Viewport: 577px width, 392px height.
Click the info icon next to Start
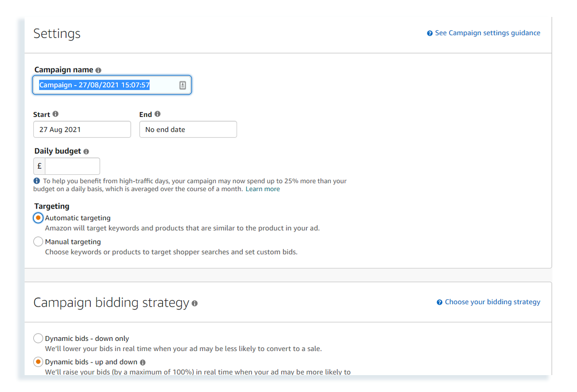click(x=56, y=114)
